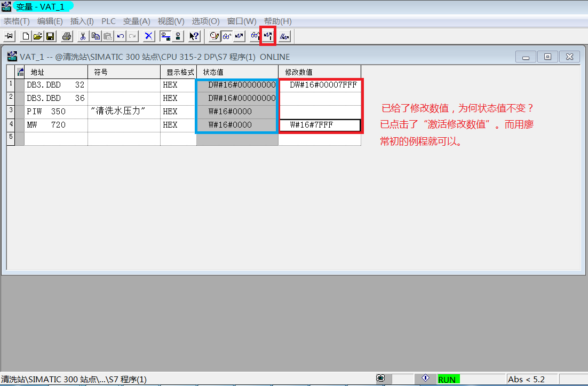Click the "清洗水压力" symbol cell
The image size is (588, 386).
tap(124, 112)
